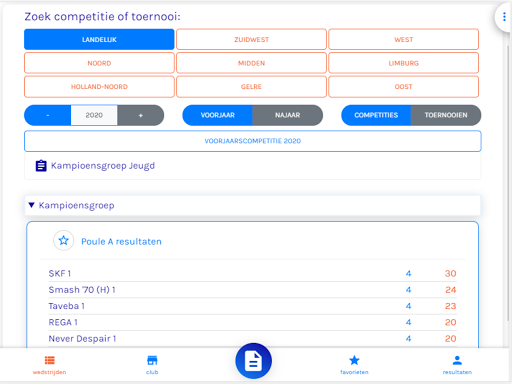Collapse the Kampioensgroep section
The image size is (512, 384).
pyautogui.click(x=32, y=205)
